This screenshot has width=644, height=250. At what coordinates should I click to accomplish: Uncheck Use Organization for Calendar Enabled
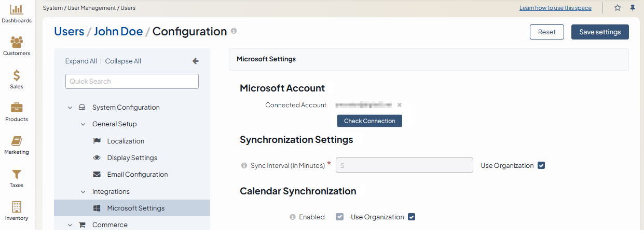click(412, 217)
